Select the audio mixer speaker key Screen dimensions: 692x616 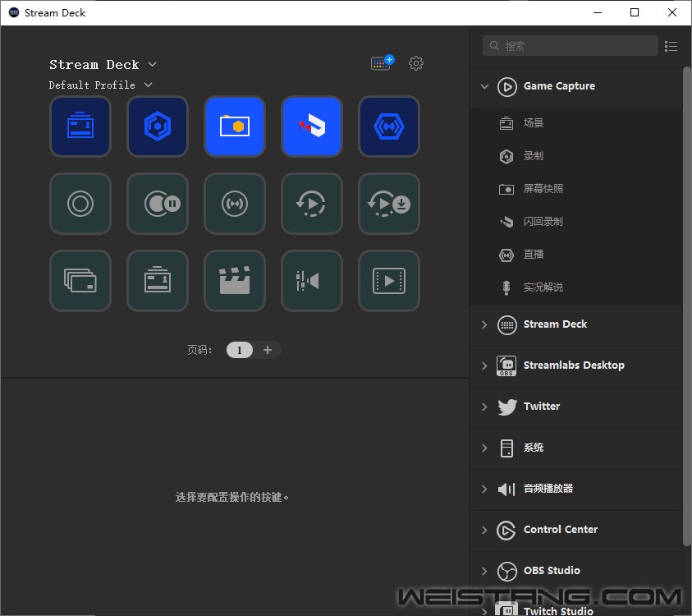click(312, 281)
